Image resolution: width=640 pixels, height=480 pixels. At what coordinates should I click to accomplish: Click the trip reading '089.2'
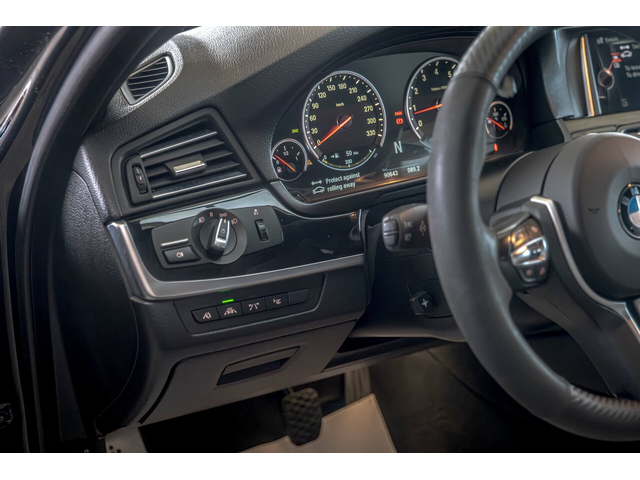coord(413,169)
